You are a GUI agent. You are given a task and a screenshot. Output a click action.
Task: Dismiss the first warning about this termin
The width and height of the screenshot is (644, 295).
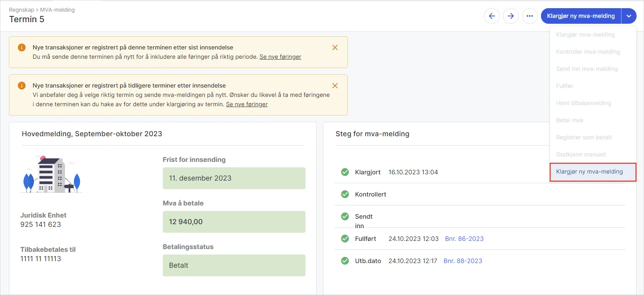pyautogui.click(x=335, y=47)
